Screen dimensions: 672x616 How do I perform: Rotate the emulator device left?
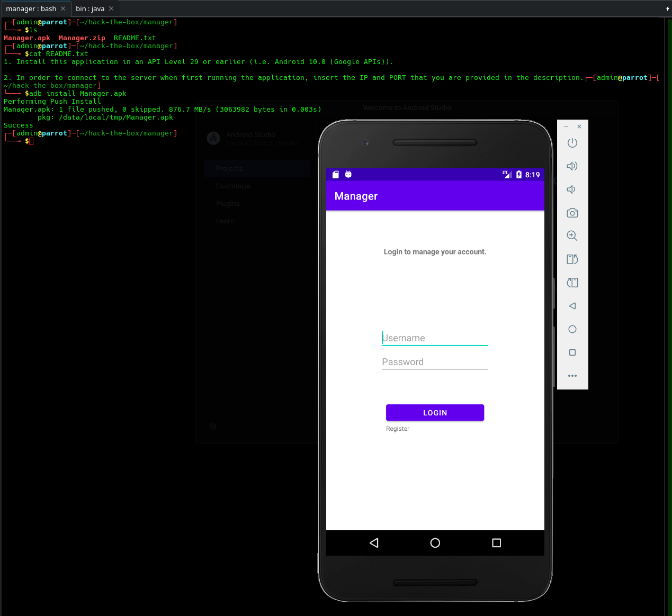pyautogui.click(x=572, y=259)
